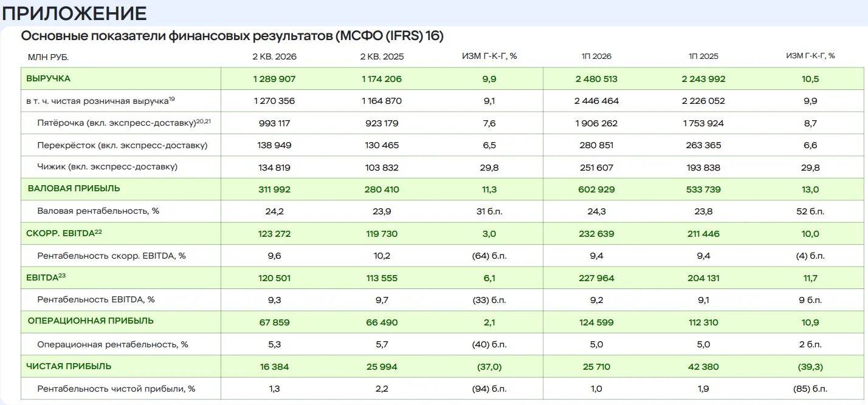This screenshot has width=868, height=405.
Task: Click the Пятёрочка value "993 117"
Action: pyautogui.click(x=275, y=123)
